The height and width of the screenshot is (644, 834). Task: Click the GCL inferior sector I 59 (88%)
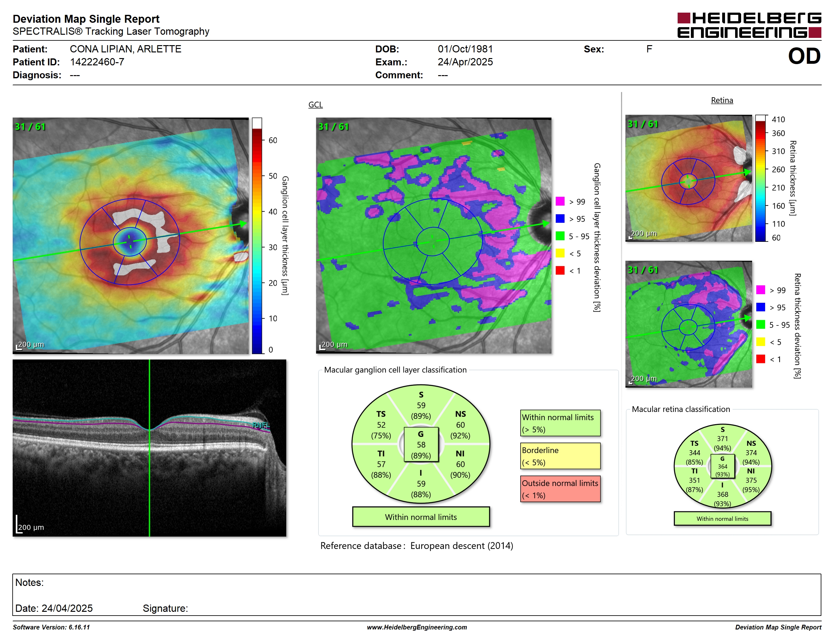point(421,483)
